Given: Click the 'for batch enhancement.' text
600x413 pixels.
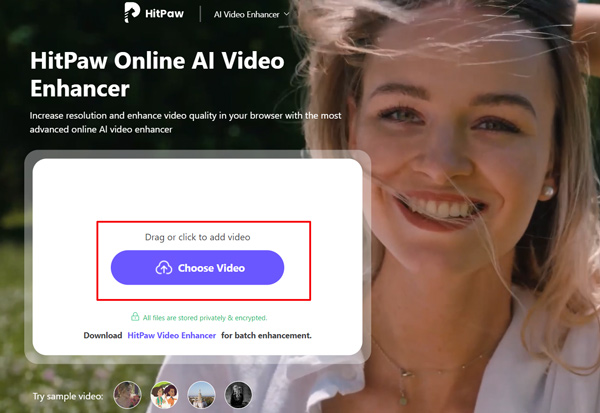Looking at the screenshot, I should click(x=266, y=335).
